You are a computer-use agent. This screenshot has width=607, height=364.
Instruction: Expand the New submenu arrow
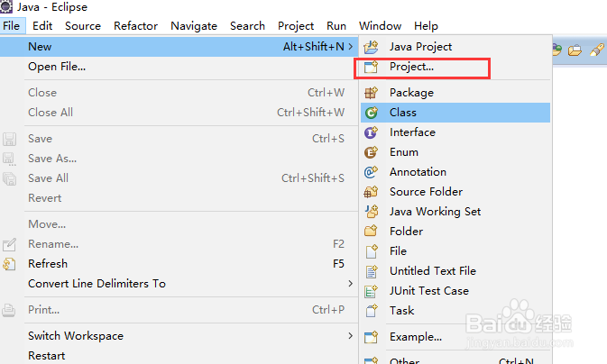[350, 46]
